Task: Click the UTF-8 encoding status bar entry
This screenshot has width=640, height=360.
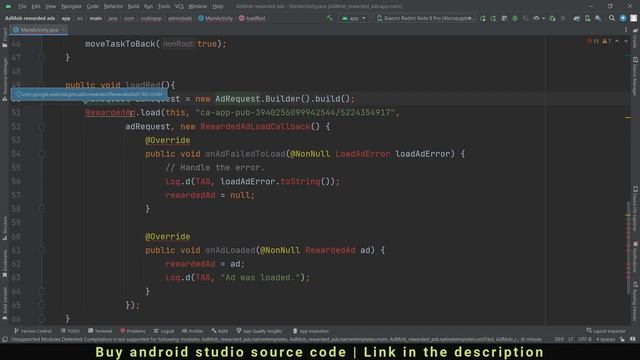Action: [584, 339]
